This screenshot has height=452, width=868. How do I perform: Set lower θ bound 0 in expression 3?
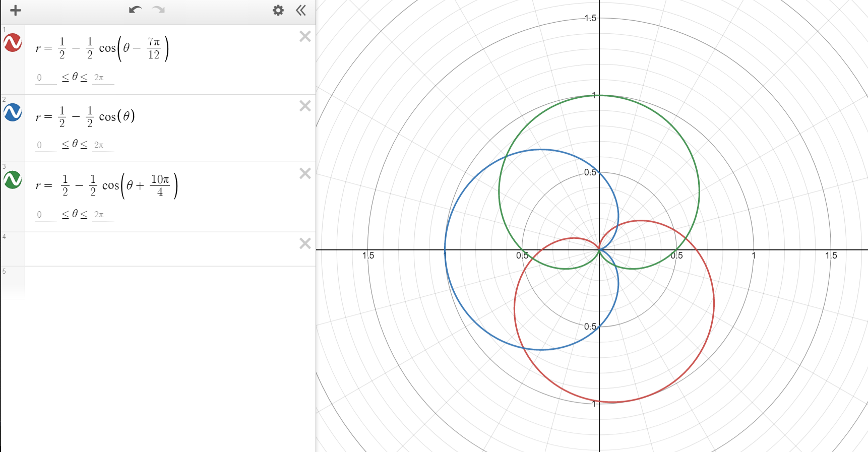click(x=46, y=215)
